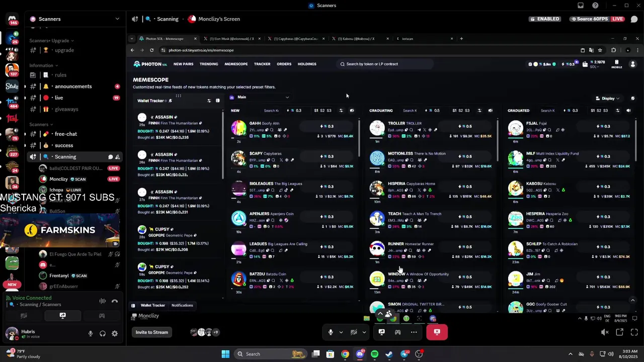Image resolution: width=644 pixels, height=362 pixels.
Task: Click Invite to Stream button
Action: [151, 332]
